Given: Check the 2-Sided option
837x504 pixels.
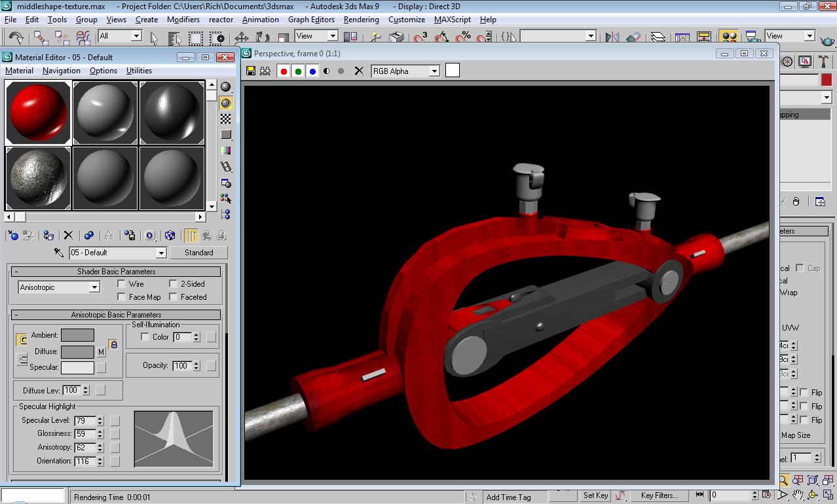Looking at the screenshot, I should (x=173, y=284).
